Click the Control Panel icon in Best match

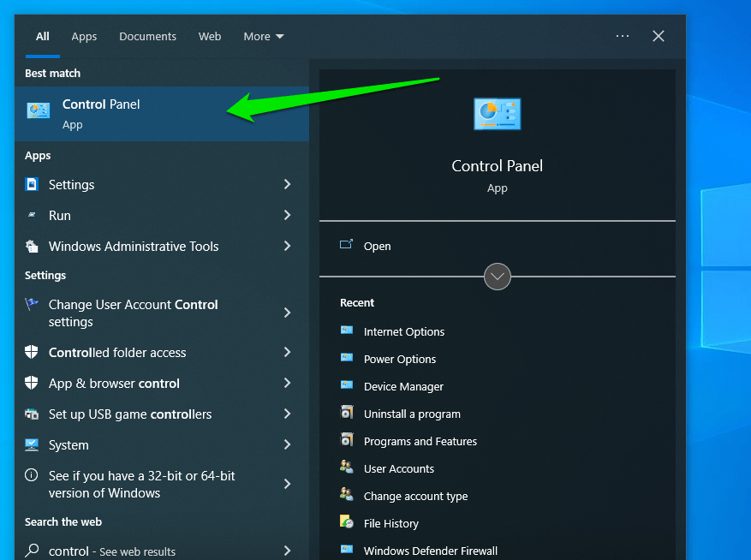point(39,110)
